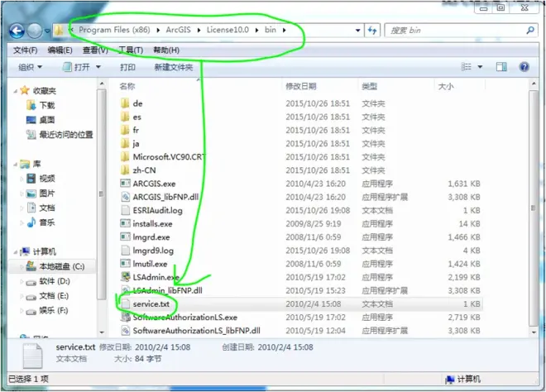Open 下载 (Downloads) in favorites
Image resolution: width=546 pixels, height=392 pixels.
[47, 106]
